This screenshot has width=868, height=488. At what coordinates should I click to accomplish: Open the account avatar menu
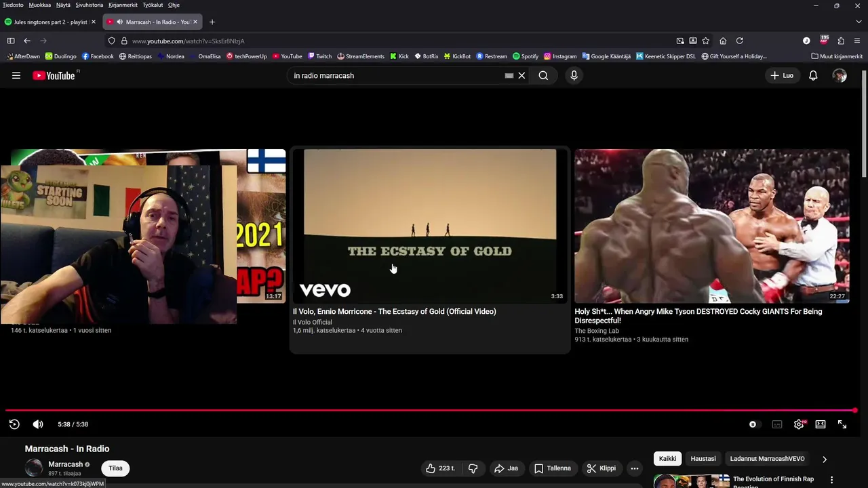[840, 75]
